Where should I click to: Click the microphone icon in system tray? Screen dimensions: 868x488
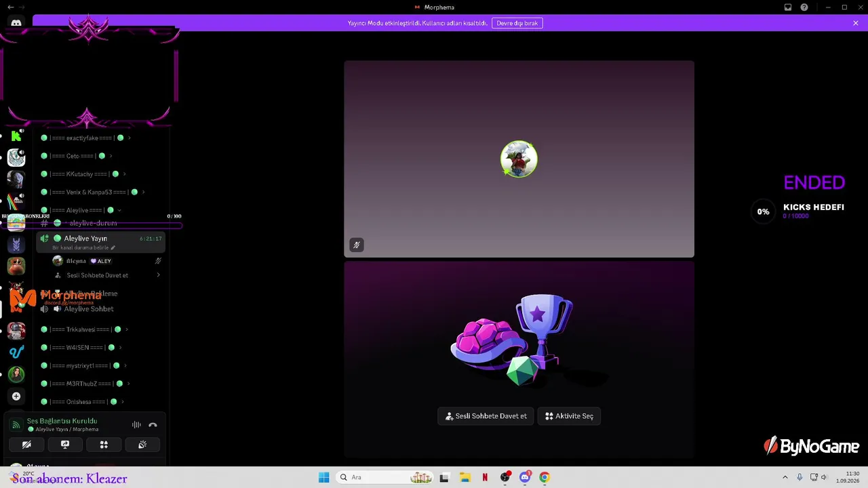pos(800,477)
